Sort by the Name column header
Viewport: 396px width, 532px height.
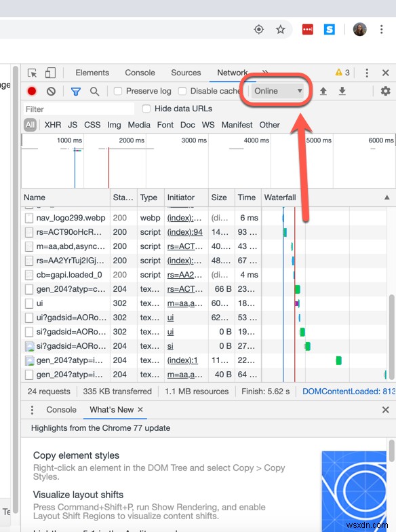66,197
